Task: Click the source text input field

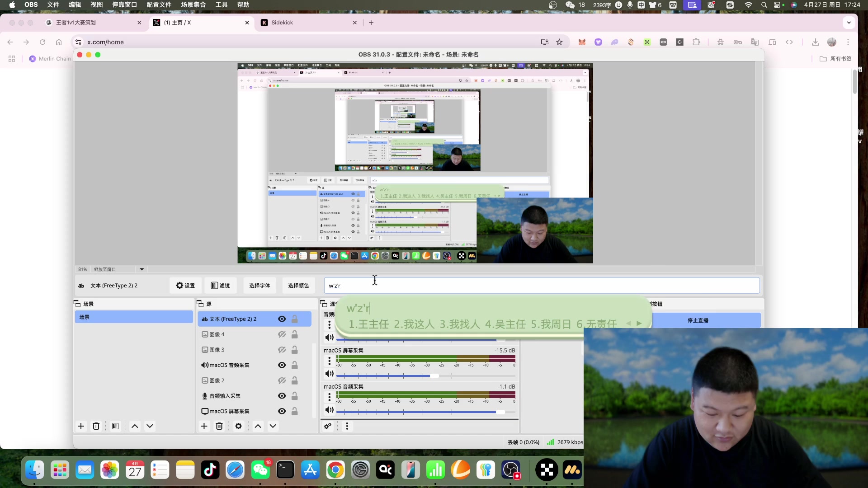Action: point(542,286)
